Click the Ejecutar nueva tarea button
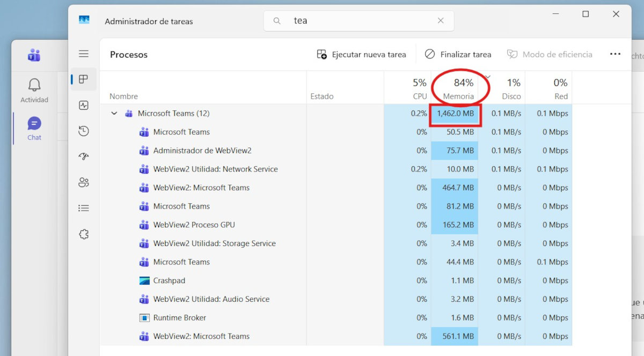 [362, 54]
